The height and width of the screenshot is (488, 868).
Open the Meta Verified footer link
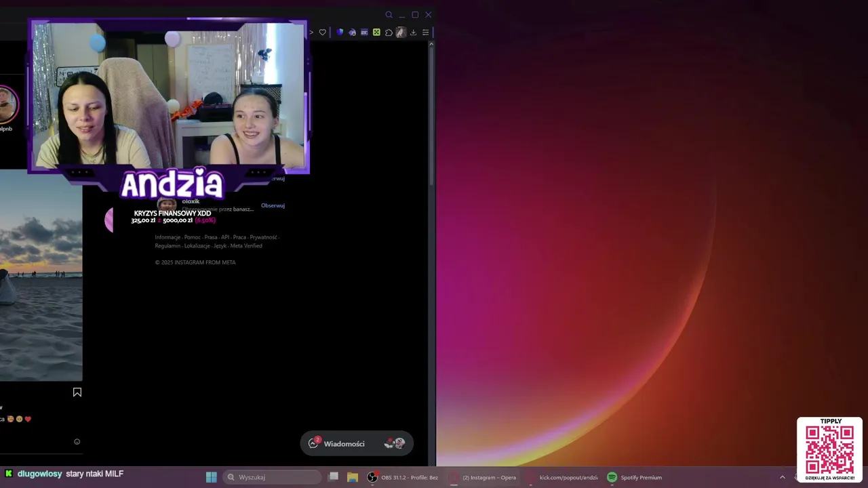pyautogui.click(x=246, y=246)
